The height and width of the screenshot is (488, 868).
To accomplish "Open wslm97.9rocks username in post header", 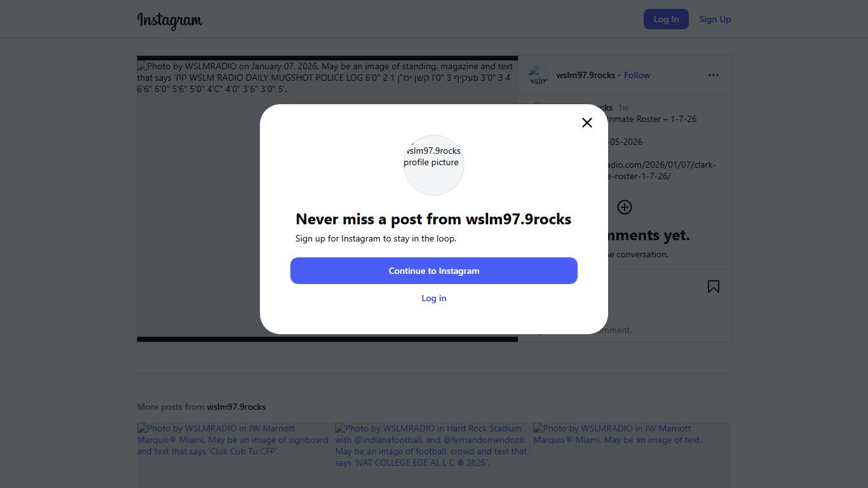I will (585, 75).
